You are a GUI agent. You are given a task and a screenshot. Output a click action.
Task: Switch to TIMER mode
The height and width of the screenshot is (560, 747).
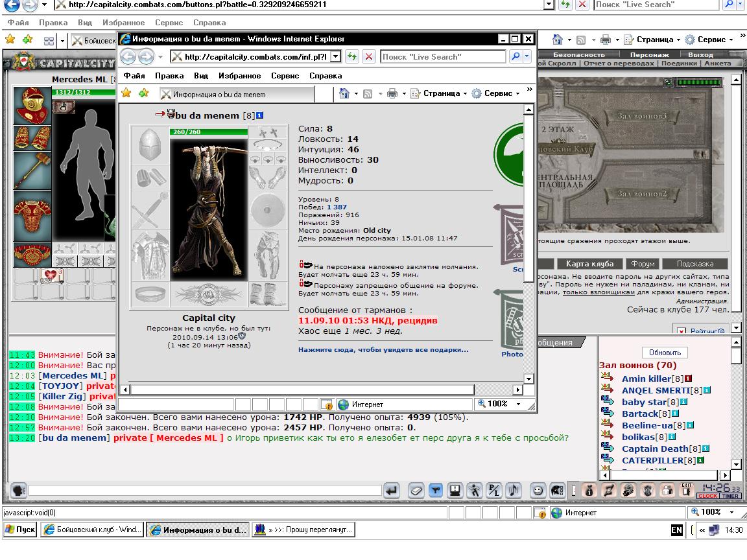tap(730, 496)
